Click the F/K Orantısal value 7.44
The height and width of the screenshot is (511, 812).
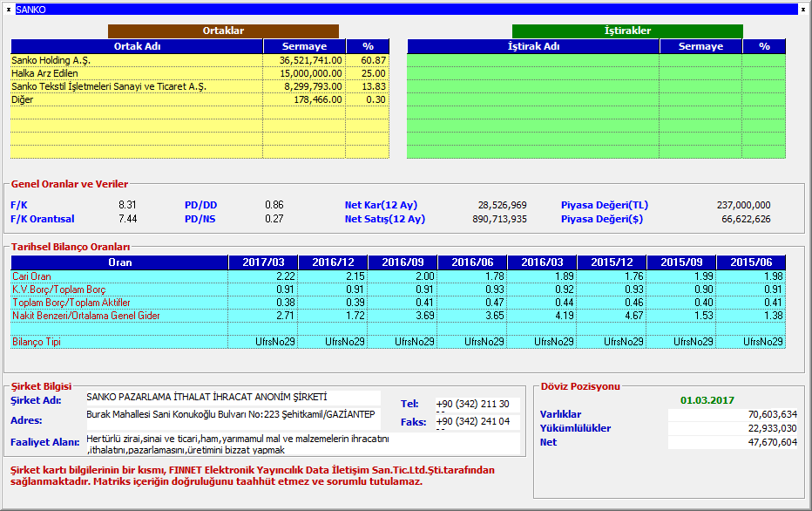(127, 219)
